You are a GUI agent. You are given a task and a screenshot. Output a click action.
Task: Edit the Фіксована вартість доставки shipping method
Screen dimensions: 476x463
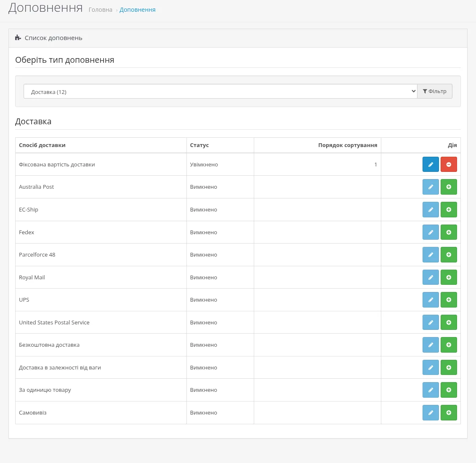431,164
